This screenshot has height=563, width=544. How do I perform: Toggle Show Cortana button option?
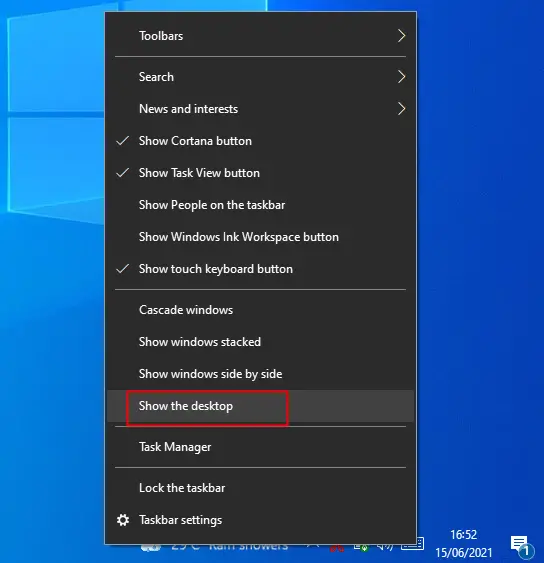(x=261, y=141)
